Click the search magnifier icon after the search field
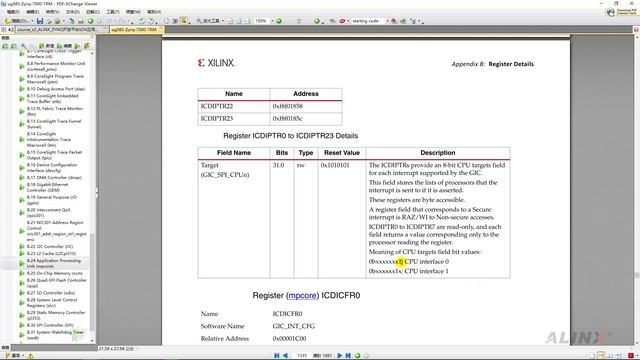Screen dimensions: 640x360 coord(394,21)
